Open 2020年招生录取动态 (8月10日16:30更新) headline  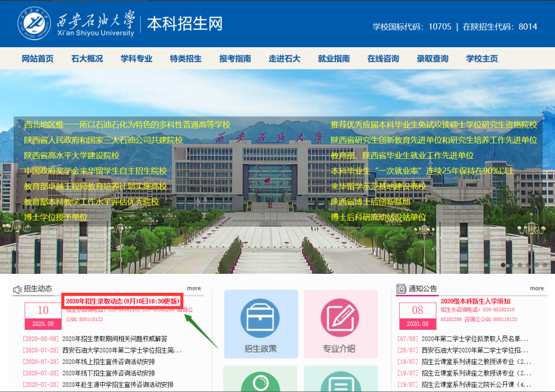(122, 301)
